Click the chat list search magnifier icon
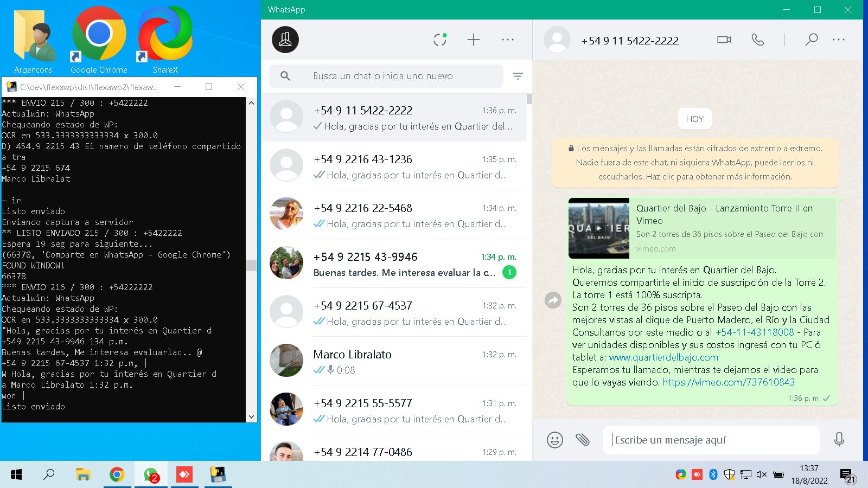Image resolution: width=868 pixels, height=488 pixels. [x=285, y=76]
